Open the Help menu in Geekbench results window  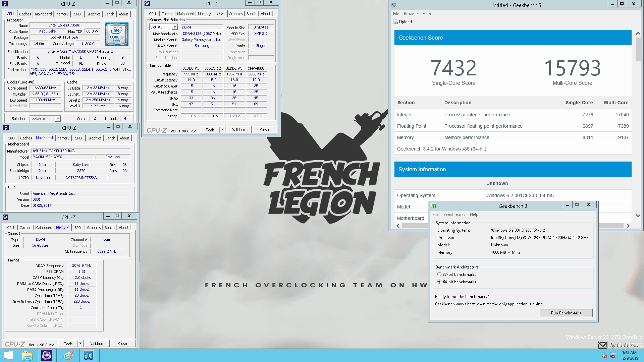tap(427, 14)
